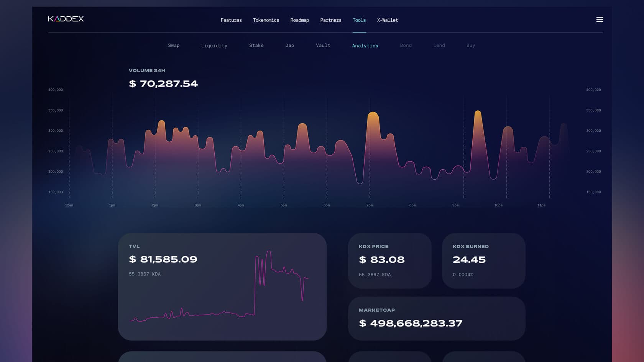Open the Buy tab
The width and height of the screenshot is (644, 362).
coord(470,45)
